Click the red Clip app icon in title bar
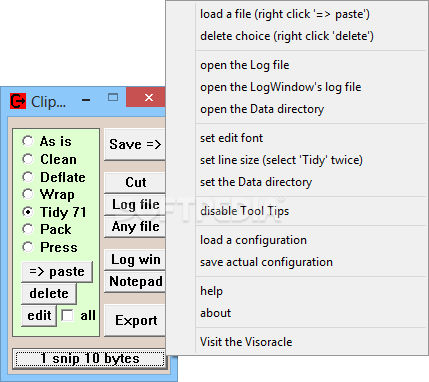The width and height of the screenshot is (429, 382). point(18,101)
